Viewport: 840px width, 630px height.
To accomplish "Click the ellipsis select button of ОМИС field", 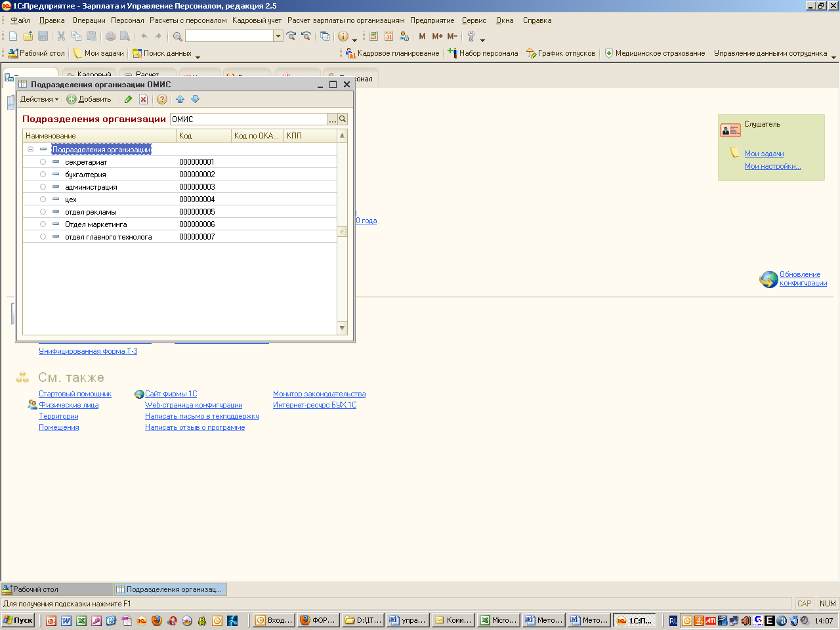I will click(x=333, y=119).
